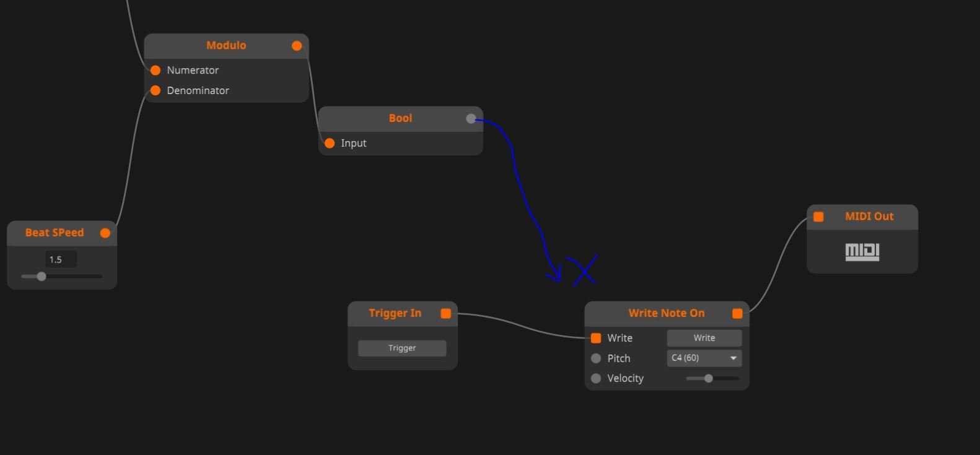Click the Trigger In output port
The height and width of the screenshot is (455, 980).
pyautogui.click(x=445, y=314)
